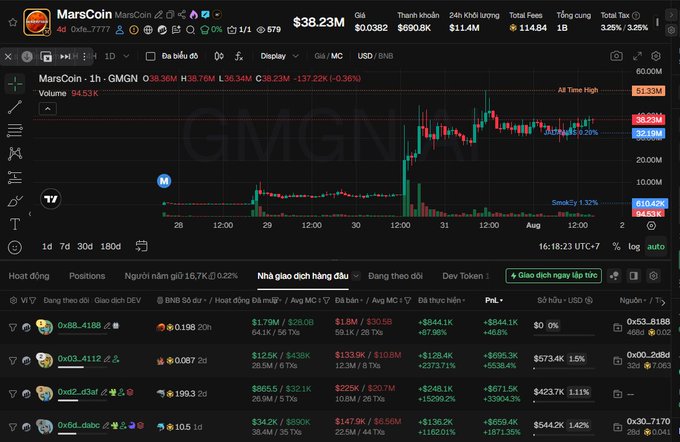Screen dimensions: 680x442
Task: Take a chart snapshot with camera icon
Action: click(x=616, y=56)
